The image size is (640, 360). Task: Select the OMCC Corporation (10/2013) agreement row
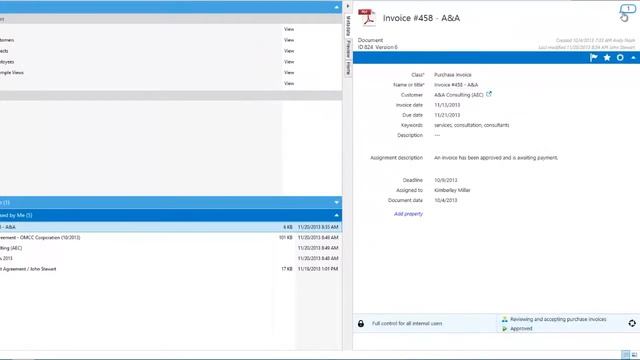pos(171,238)
